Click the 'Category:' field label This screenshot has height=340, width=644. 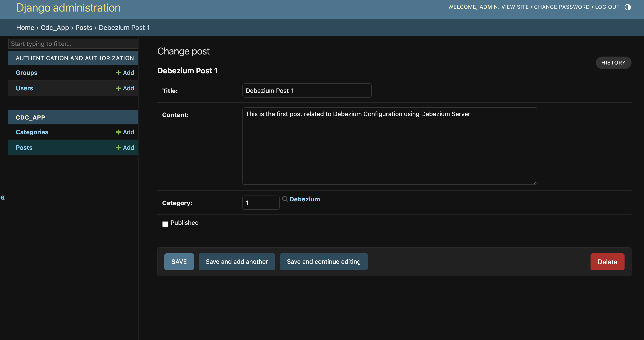[x=177, y=203]
